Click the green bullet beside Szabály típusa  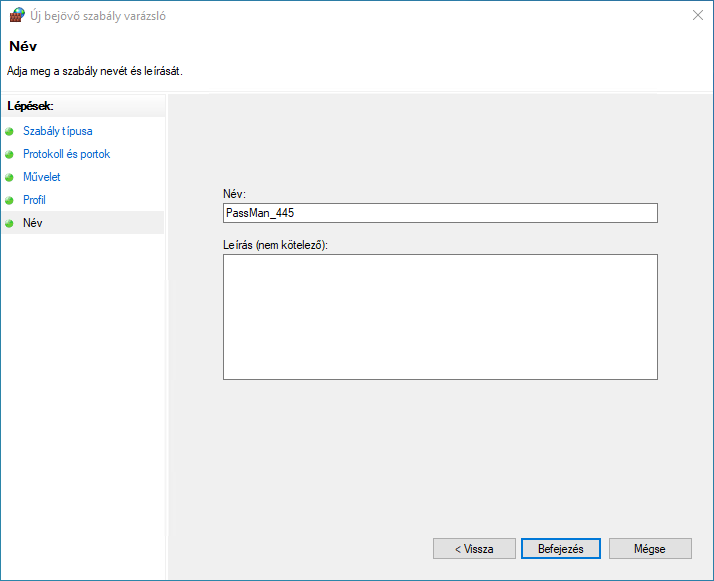click(10, 132)
